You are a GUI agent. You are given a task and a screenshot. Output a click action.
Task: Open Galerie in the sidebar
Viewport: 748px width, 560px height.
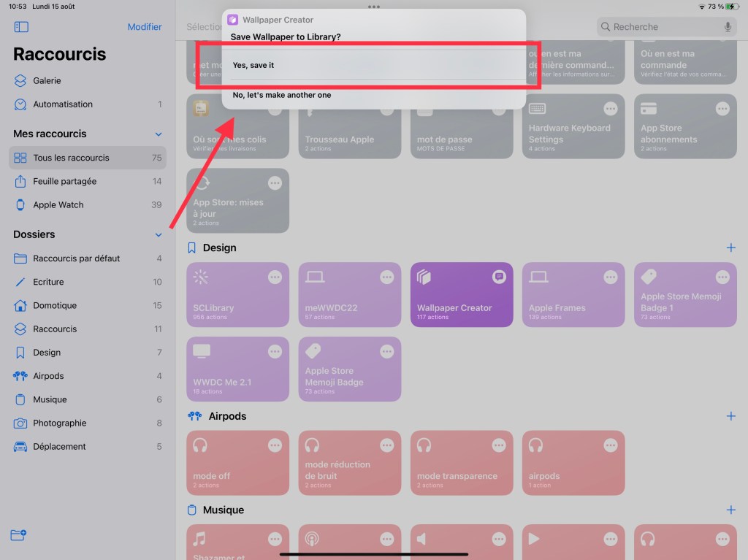pos(47,81)
